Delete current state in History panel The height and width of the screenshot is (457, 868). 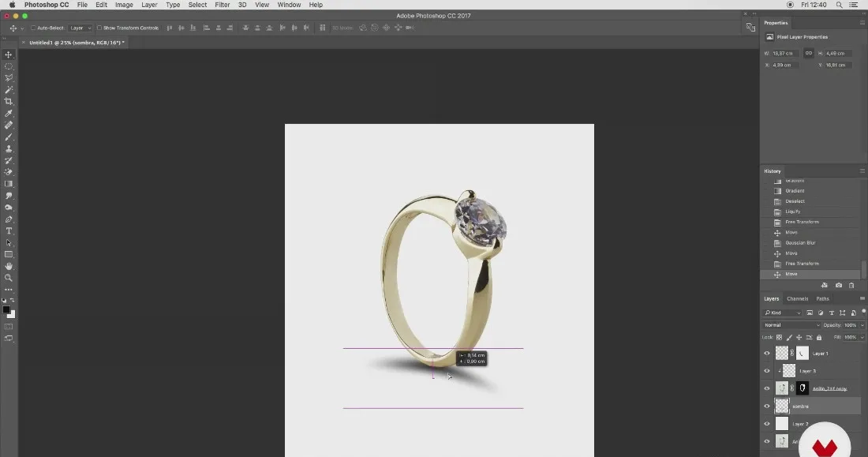click(851, 285)
